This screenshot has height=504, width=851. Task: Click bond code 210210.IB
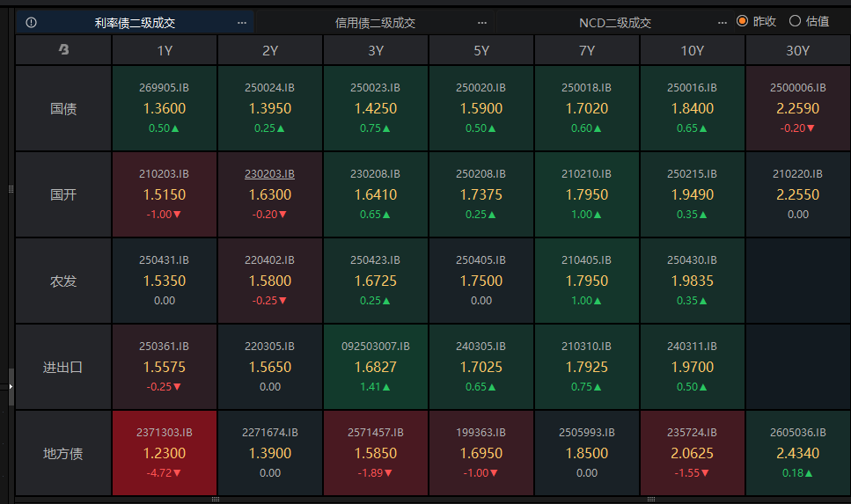[x=586, y=173]
